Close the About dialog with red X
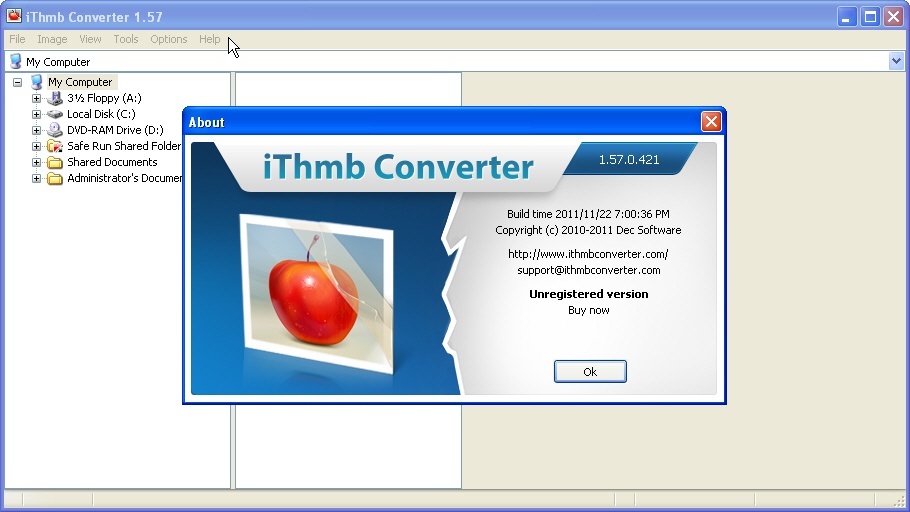The width and height of the screenshot is (910, 512). 711,122
